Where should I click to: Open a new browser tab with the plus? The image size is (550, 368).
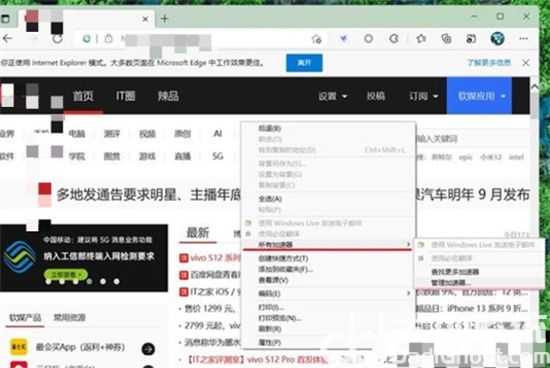coord(165,18)
